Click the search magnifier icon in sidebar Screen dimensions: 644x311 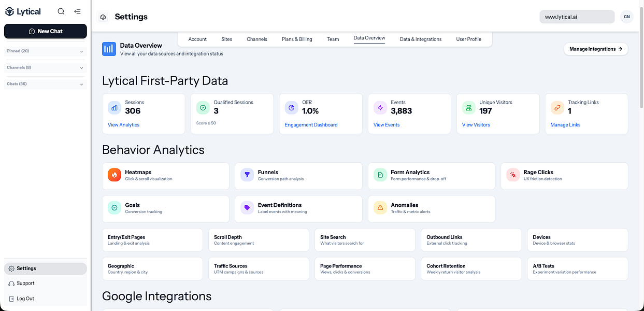61,11
